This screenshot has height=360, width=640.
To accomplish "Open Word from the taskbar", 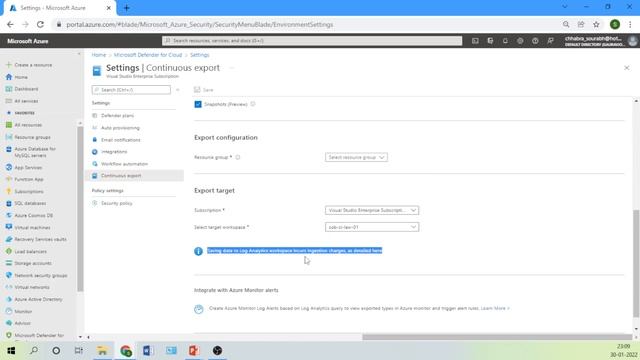I will (x=148, y=351).
